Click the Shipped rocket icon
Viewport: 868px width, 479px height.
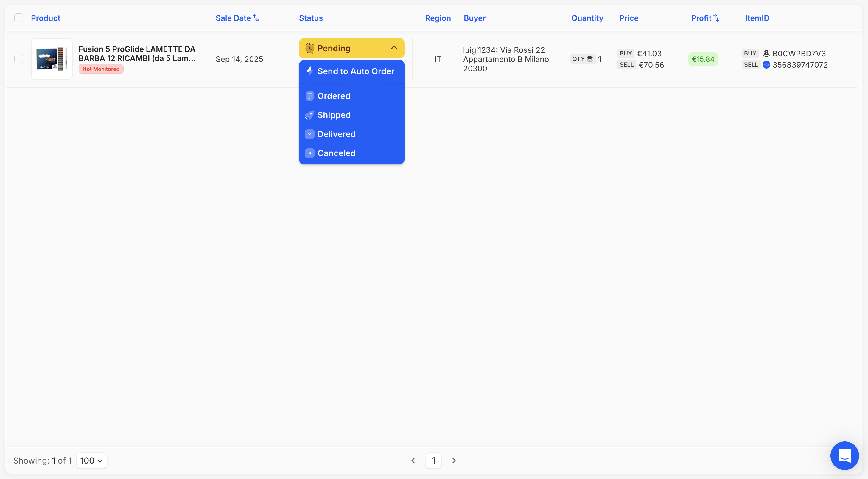pyautogui.click(x=309, y=115)
